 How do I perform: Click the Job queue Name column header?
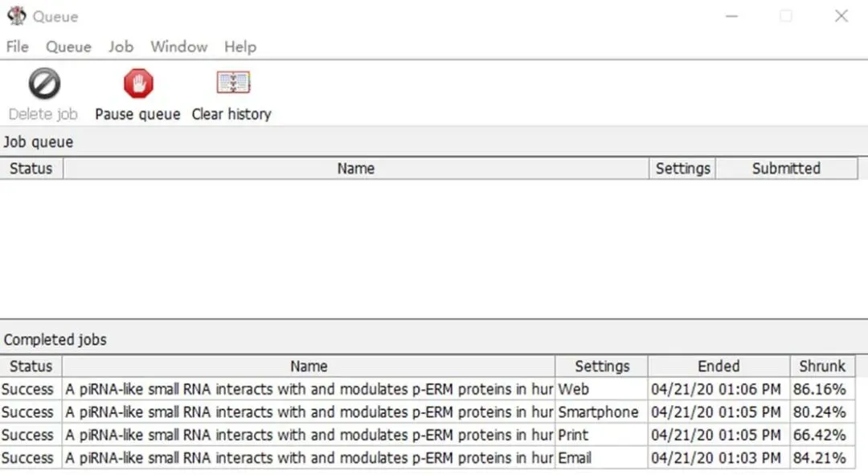pyautogui.click(x=355, y=169)
